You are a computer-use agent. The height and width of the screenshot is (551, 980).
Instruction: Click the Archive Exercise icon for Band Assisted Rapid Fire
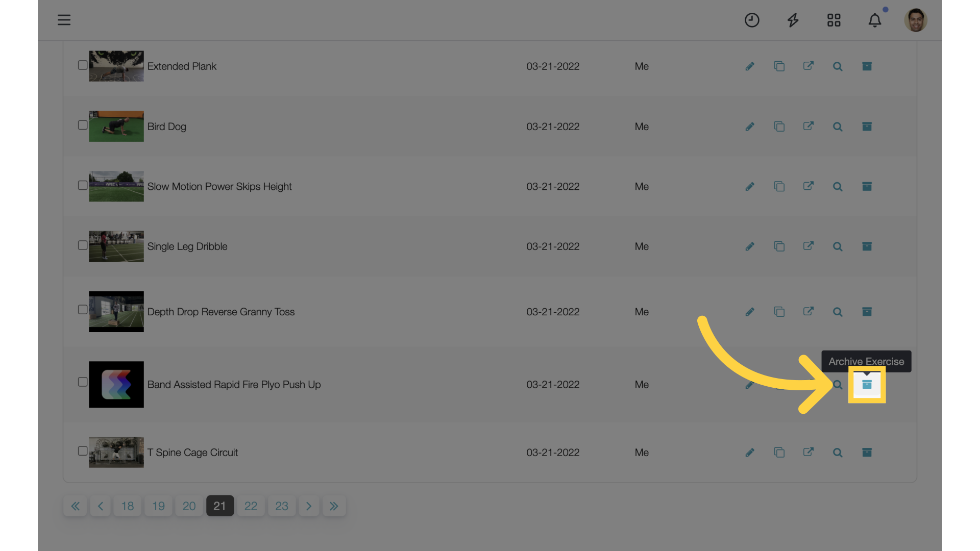[867, 385]
